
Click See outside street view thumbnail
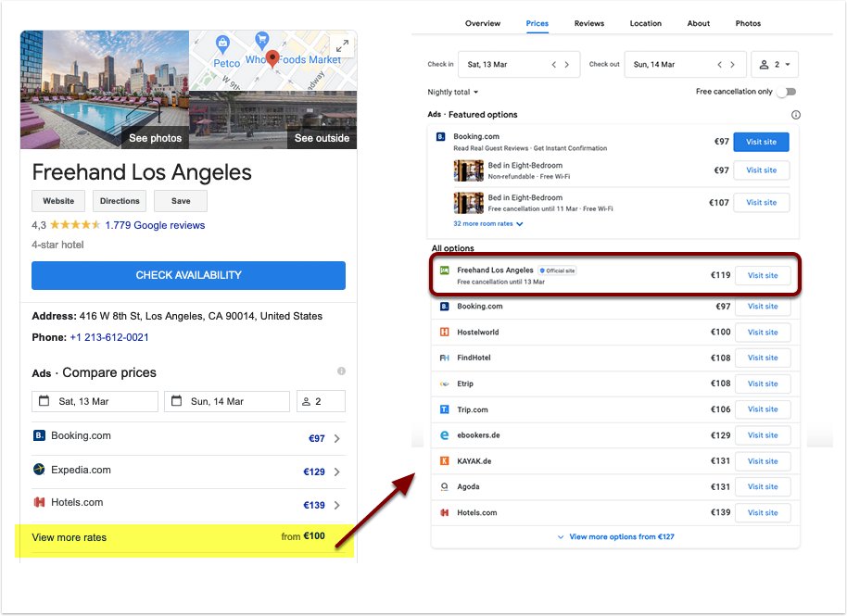point(272,119)
